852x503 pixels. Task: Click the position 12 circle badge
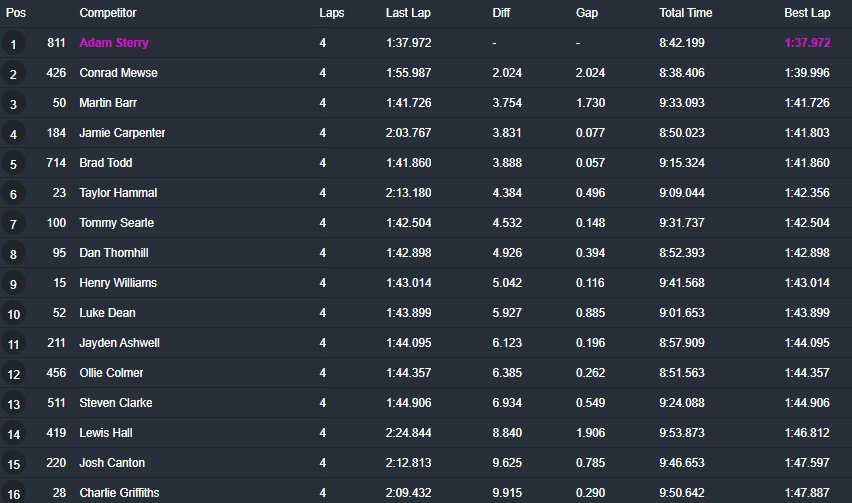(13, 374)
